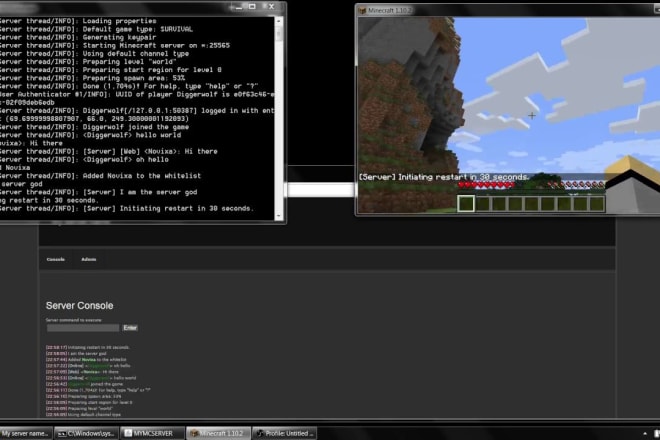The height and width of the screenshot is (440, 660).
Task: Click cmd line '<Diggerwolf> hello world'
Action: pyautogui.click(x=132, y=135)
